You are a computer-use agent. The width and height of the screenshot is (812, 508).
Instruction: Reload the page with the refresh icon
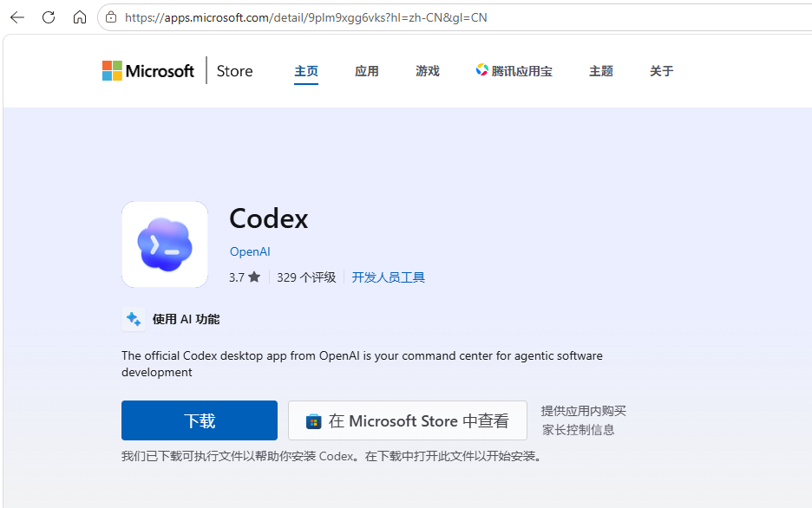[x=49, y=17]
